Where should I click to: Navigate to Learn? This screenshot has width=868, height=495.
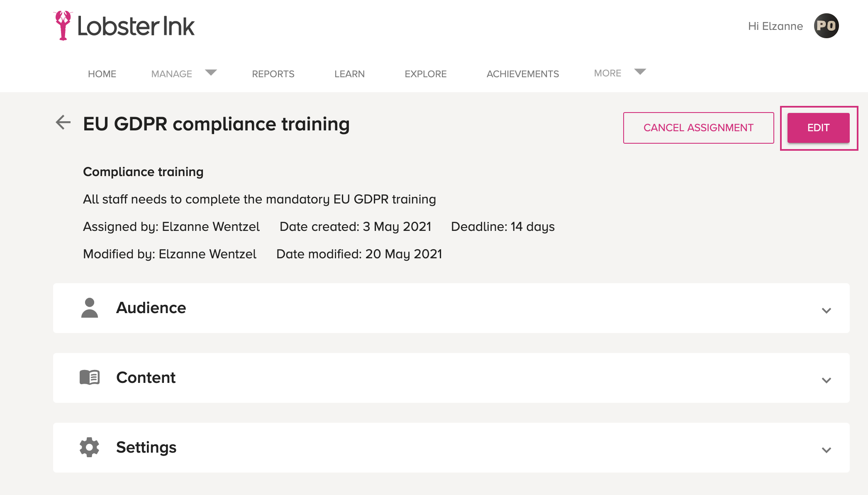(x=349, y=74)
